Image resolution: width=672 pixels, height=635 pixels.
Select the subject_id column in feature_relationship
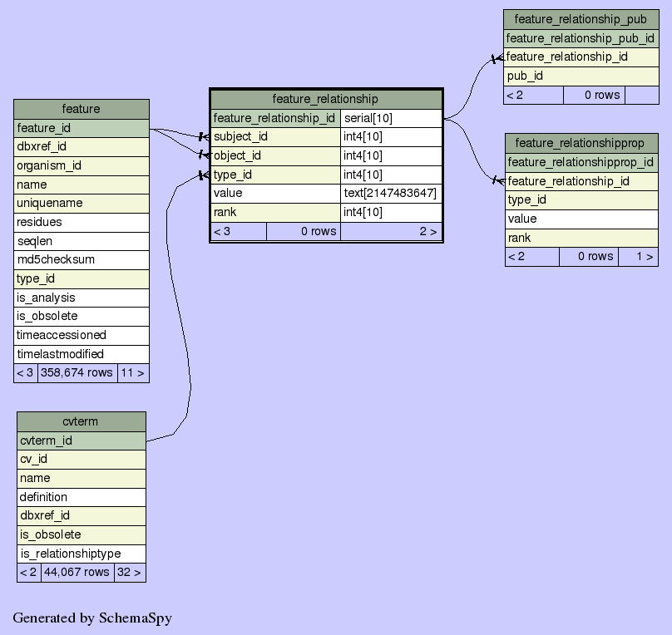coord(275,136)
